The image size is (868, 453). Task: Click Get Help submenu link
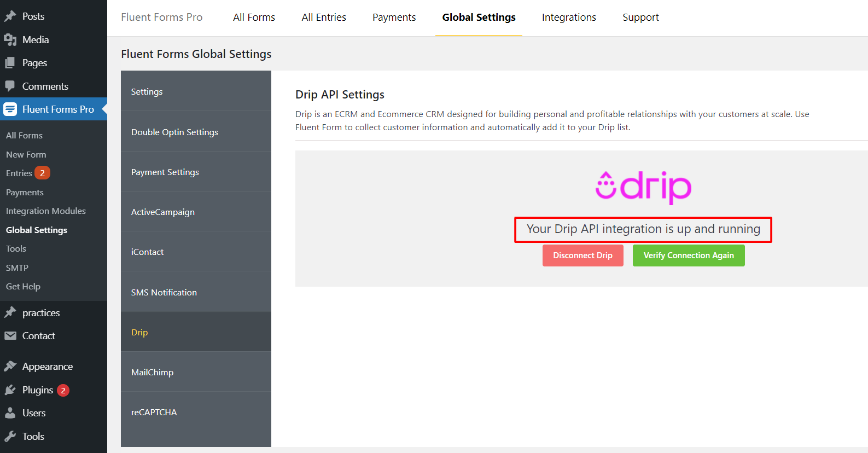[x=23, y=286]
